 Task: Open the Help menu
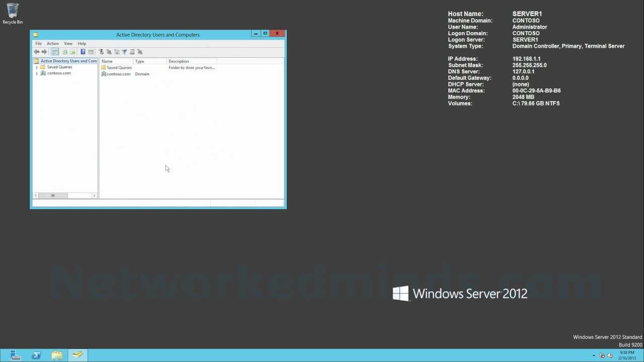pyautogui.click(x=82, y=44)
